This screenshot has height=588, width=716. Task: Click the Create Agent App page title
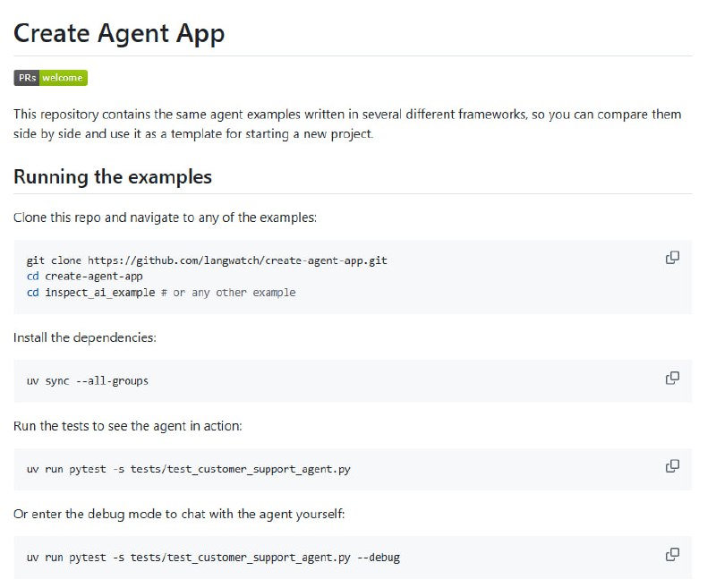pyautogui.click(x=119, y=33)
